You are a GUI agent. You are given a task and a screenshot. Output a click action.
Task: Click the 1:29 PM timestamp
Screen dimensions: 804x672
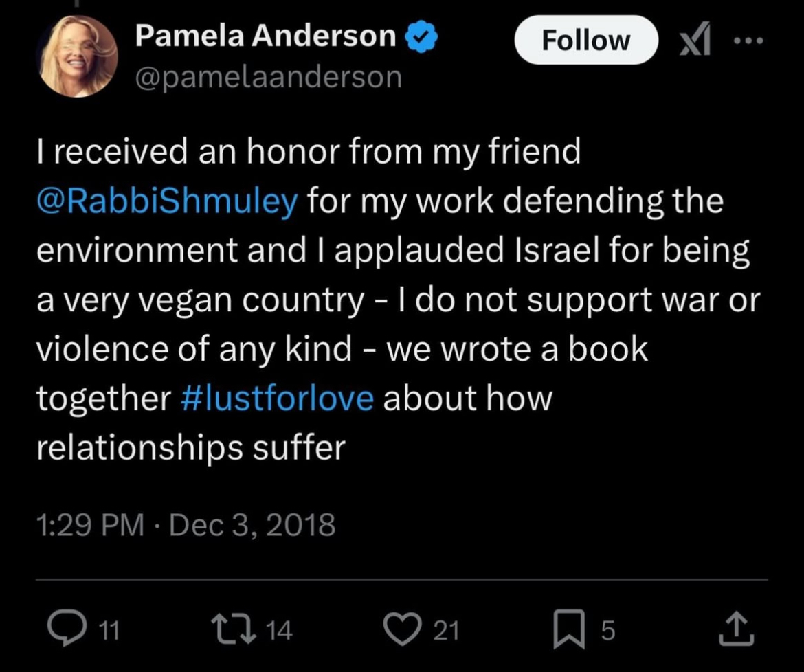tap(90, 525)
